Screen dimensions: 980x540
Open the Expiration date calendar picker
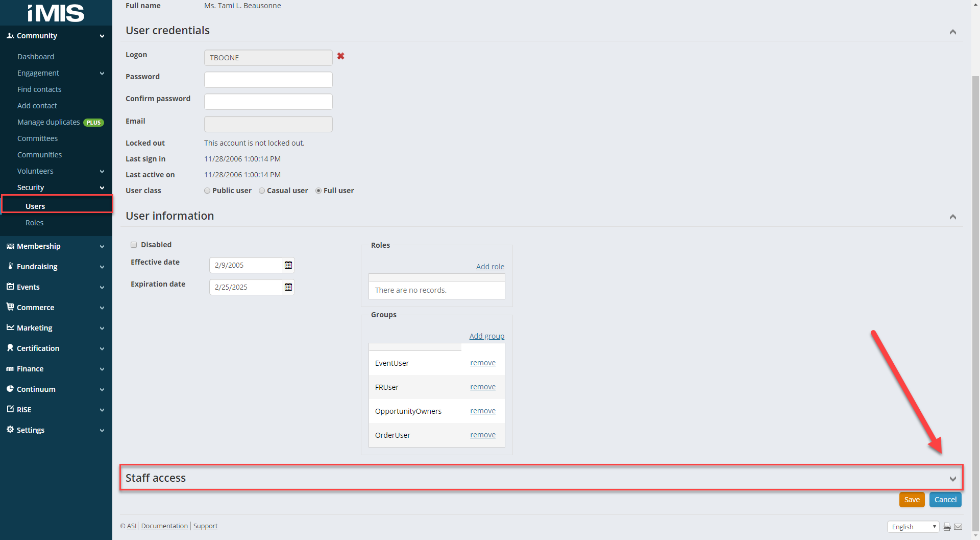(288, 287)
